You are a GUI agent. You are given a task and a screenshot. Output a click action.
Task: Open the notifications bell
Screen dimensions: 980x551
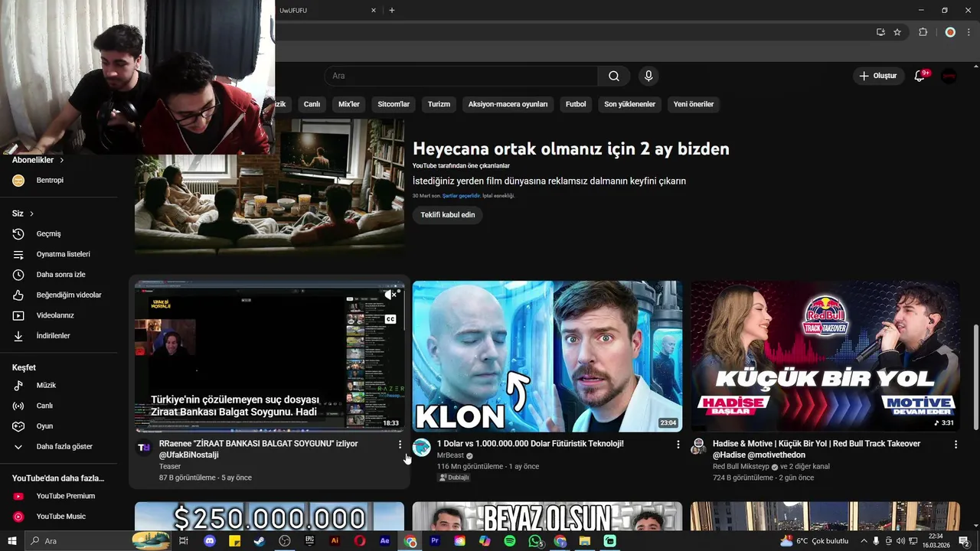tap(920, 76)
